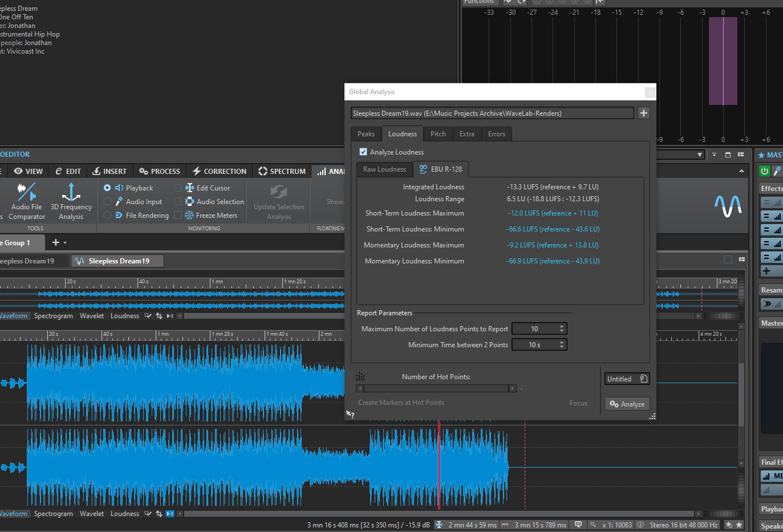Click the small square beside the tab list icon
Screen dimensions: 783x532
click(x=728, y=259)
